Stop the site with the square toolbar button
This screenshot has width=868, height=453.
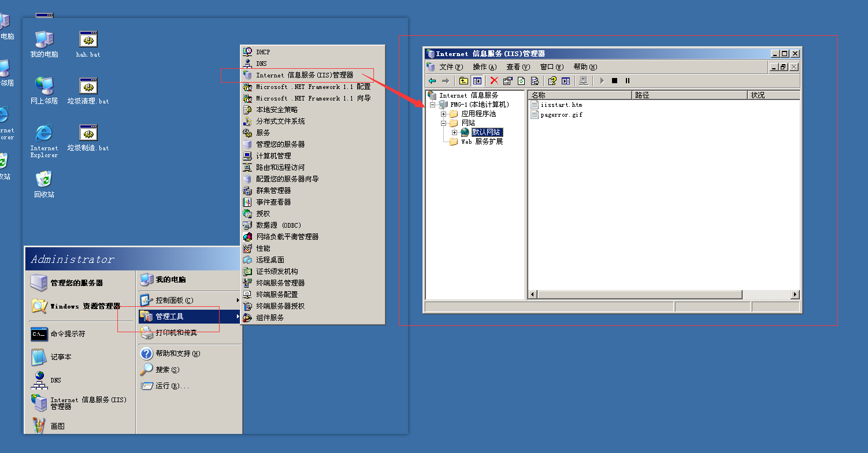614,81
